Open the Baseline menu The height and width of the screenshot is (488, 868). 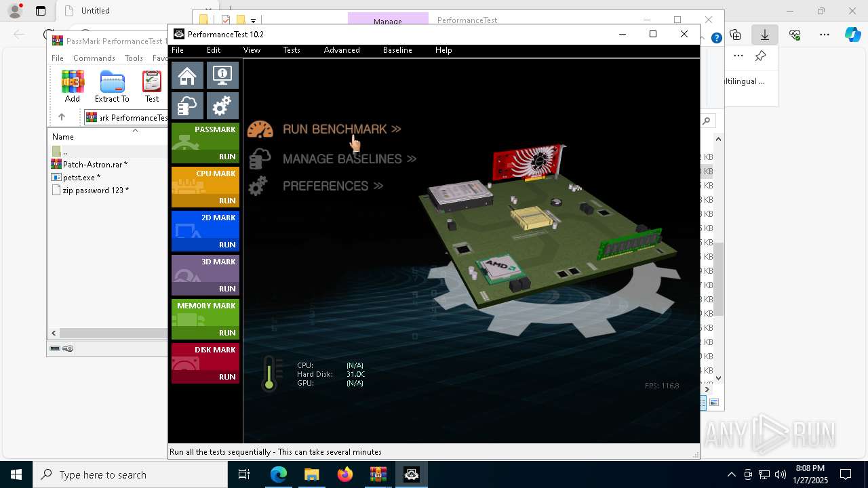pos(397,50)
